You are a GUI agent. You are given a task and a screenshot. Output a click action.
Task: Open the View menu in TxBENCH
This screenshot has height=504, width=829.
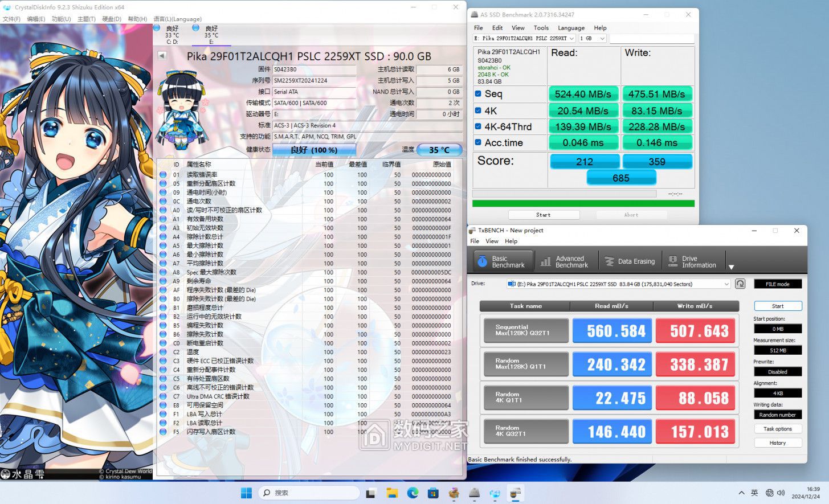492,241
